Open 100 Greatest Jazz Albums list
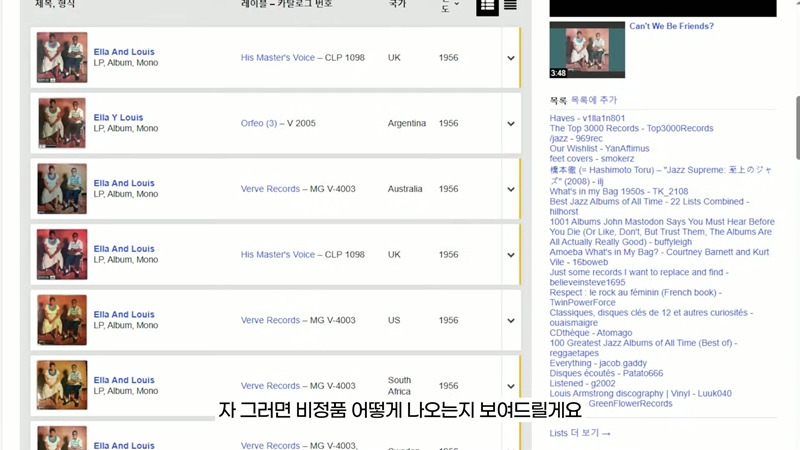Viewport: 800px width, 450px height. (643, 348)
